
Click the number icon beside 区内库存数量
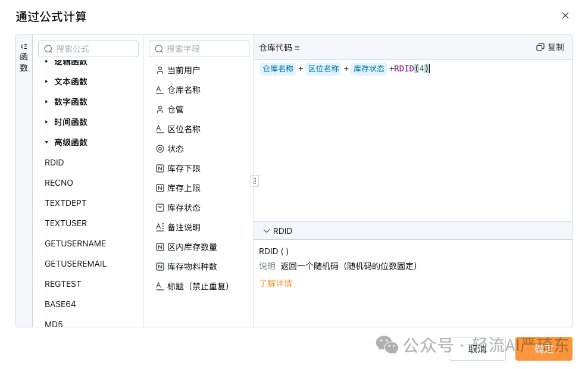coord(159,246)
